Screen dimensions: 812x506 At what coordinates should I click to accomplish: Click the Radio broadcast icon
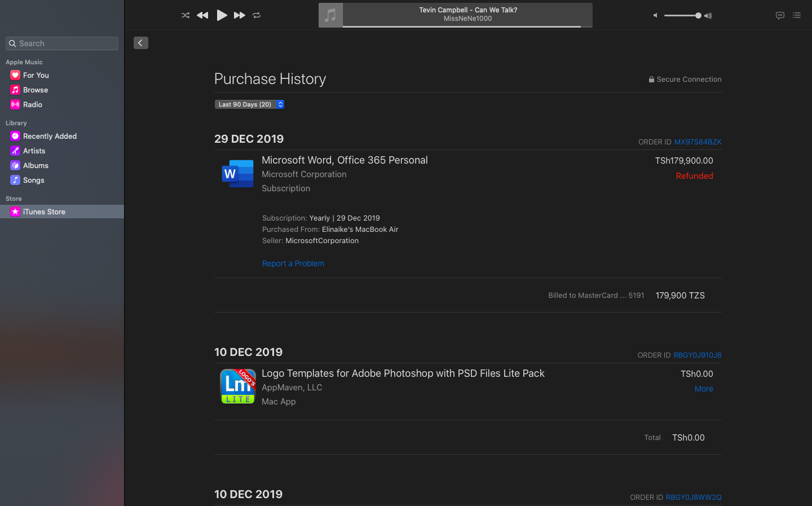click(x=15, y=104)
